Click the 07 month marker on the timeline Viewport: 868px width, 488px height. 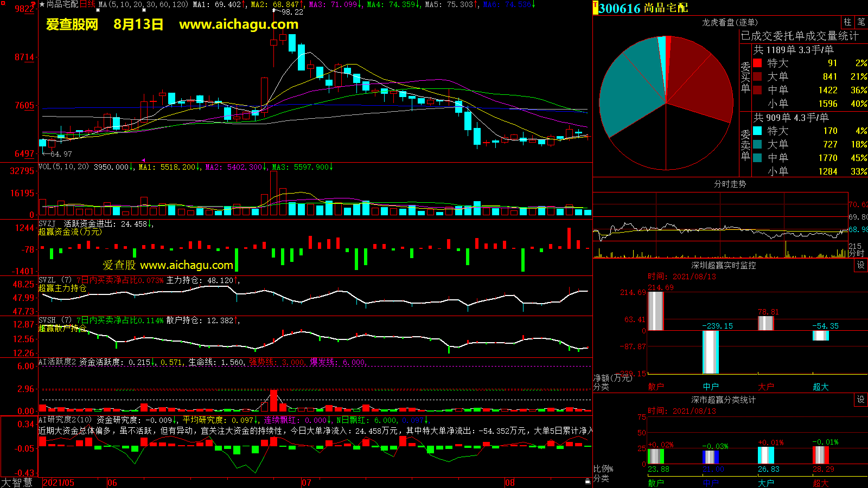307,483
